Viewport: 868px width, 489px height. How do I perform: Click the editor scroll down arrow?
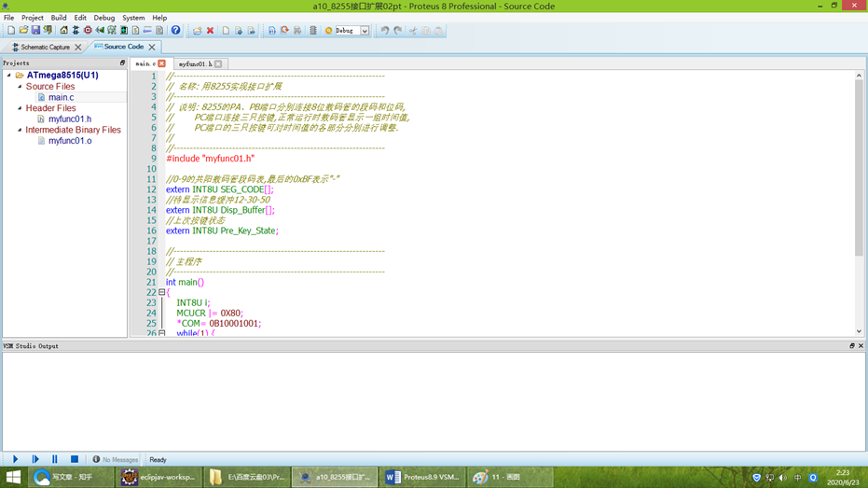[x=859, y=331]
